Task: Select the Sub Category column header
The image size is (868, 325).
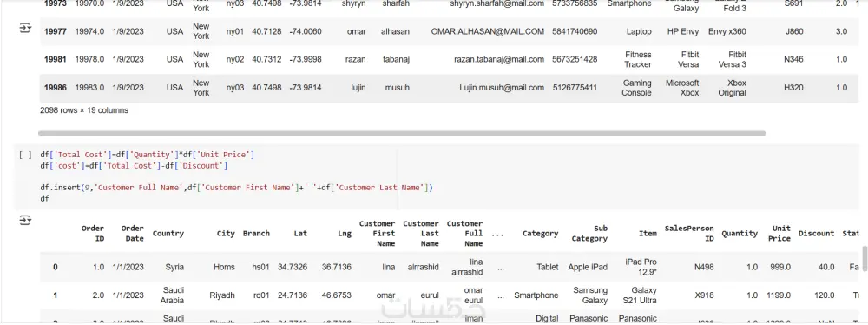Action: point(589,234)
